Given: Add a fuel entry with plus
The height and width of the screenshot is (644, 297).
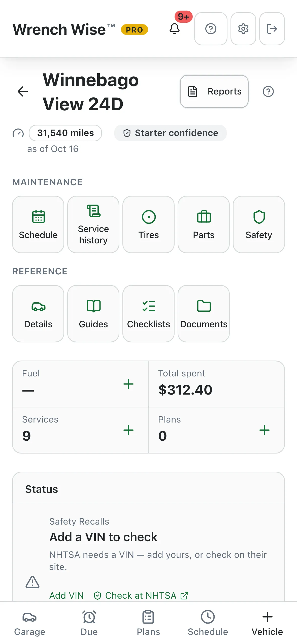Looking at the screenshot, I should 128,384.
